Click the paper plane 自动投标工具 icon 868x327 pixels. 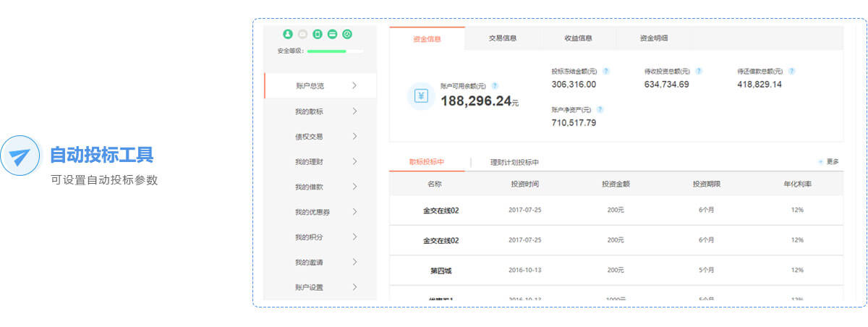point(20,156)
